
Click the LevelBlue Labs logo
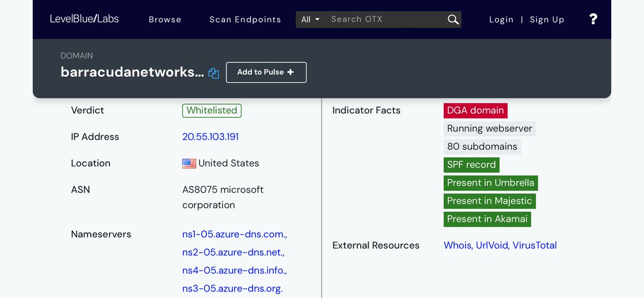coord(84,19)
